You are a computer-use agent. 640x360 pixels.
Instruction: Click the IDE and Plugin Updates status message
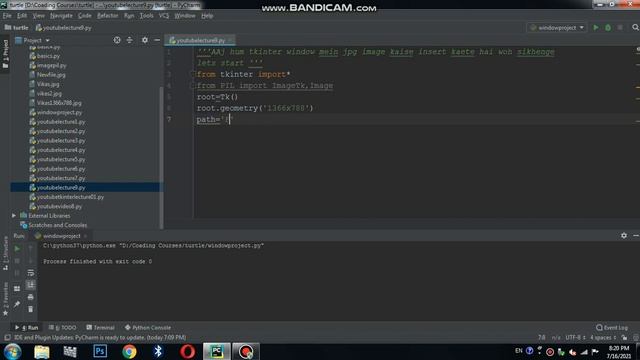pos(100,338)
